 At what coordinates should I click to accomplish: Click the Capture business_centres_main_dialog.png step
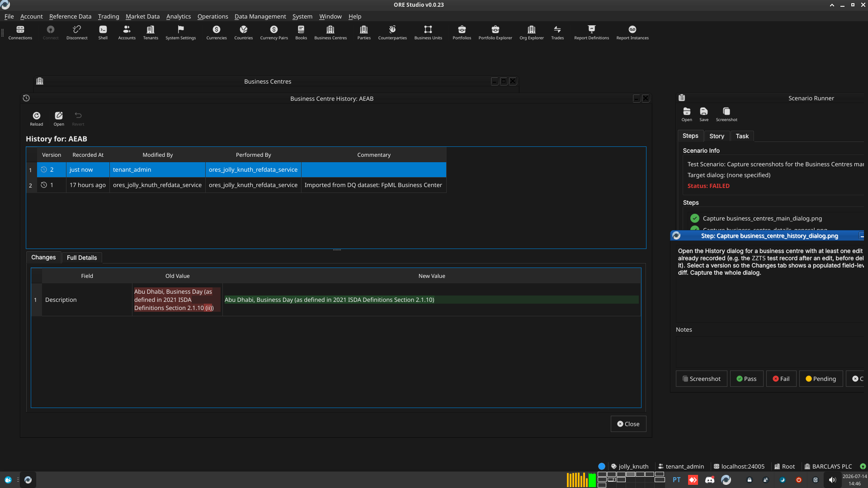[x=762, y=218]
